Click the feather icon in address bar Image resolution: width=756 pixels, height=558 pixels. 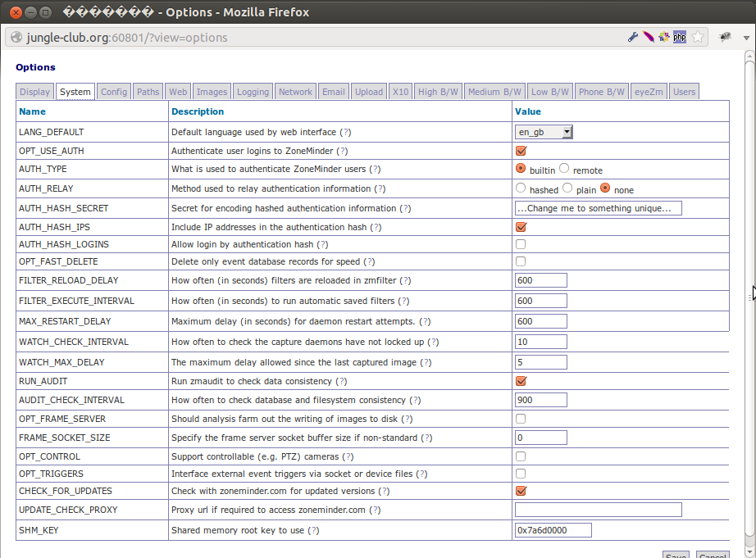click(x=649, y=37)
